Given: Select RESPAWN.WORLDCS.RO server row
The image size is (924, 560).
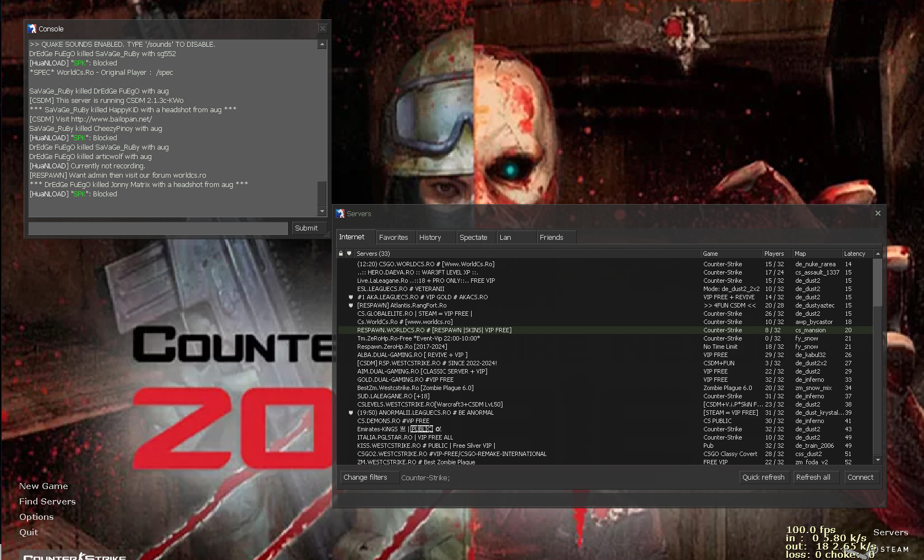Looking at the screenshot, I should pyautogui.click(x=604, y=330).
